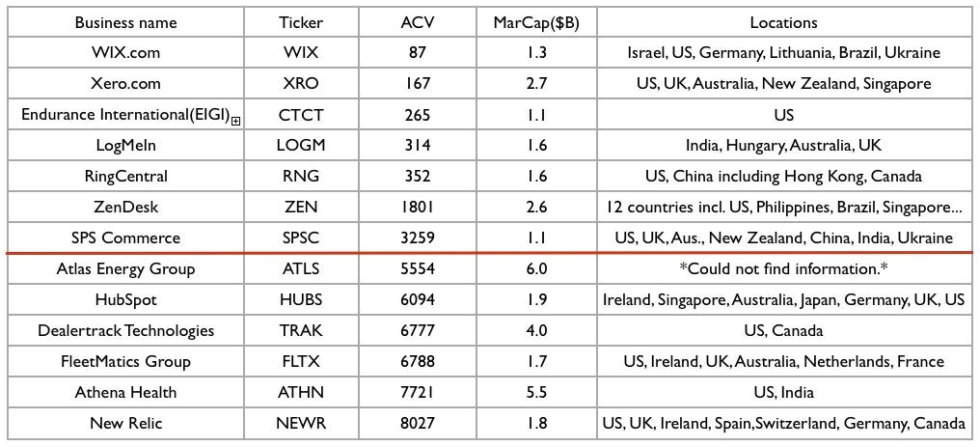Select the Ticker column header
Viewport: 980px width, 447px height.
[301, 22]
